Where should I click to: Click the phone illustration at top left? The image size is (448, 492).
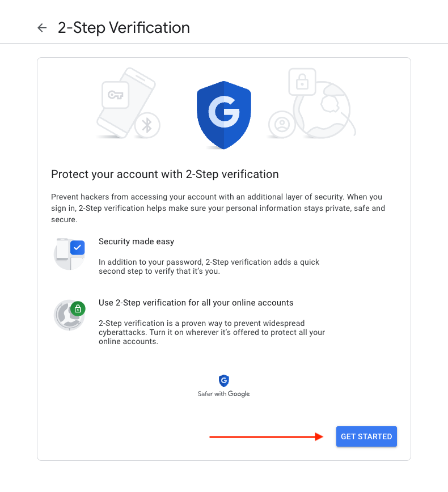pyautogui.click(x=125, y=103)
